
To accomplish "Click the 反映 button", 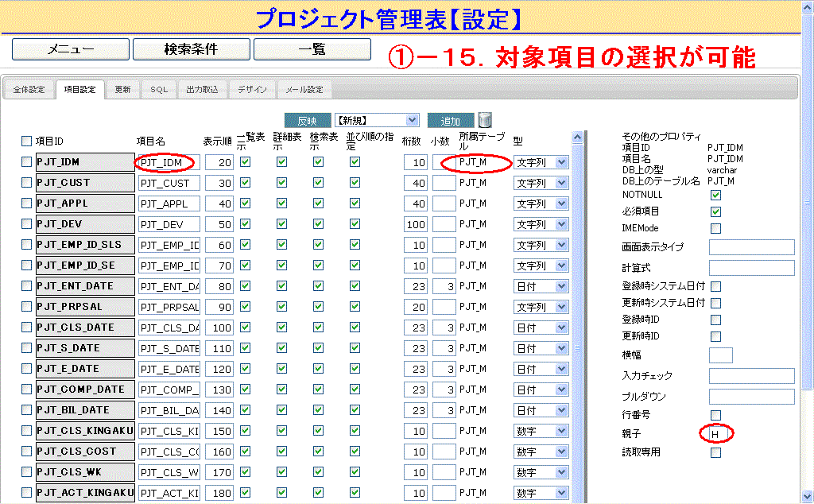I will point(307,121).
